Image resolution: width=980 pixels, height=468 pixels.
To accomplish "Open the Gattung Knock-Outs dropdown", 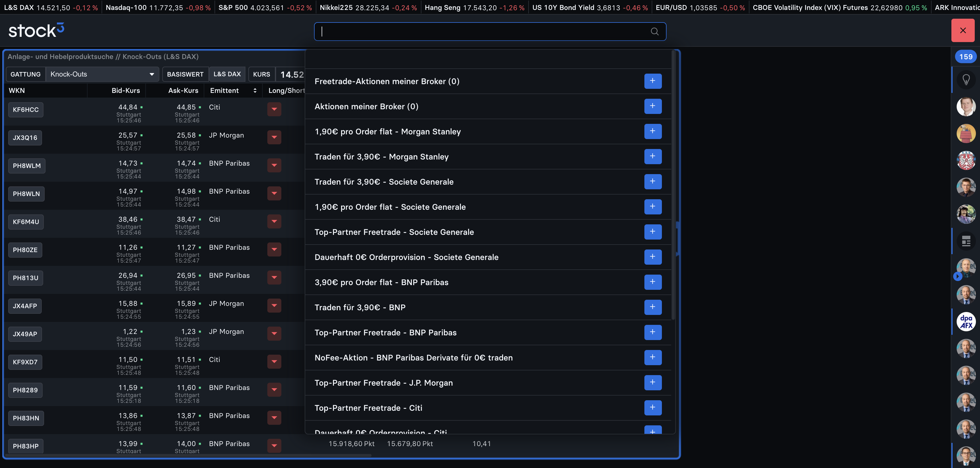I will click(102, 74).
